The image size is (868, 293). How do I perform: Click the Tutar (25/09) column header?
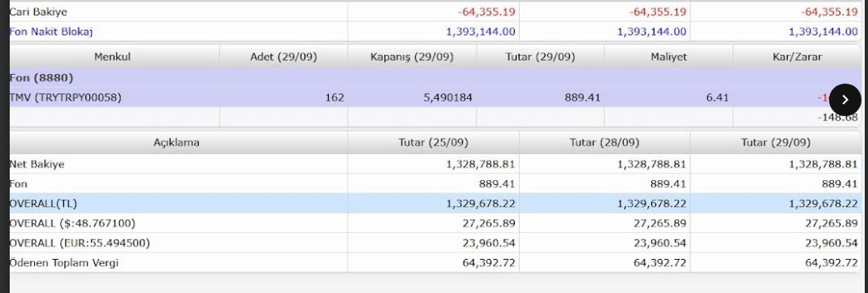434,143
